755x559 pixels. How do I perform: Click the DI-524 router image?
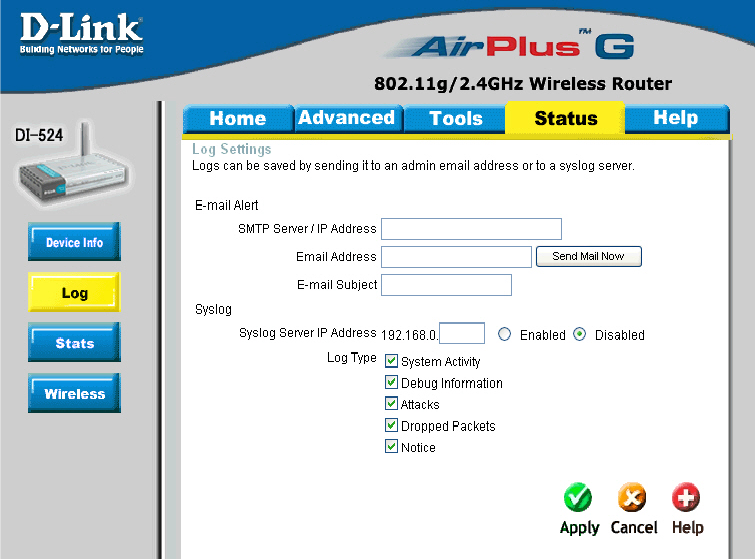[x=73, y=164]
